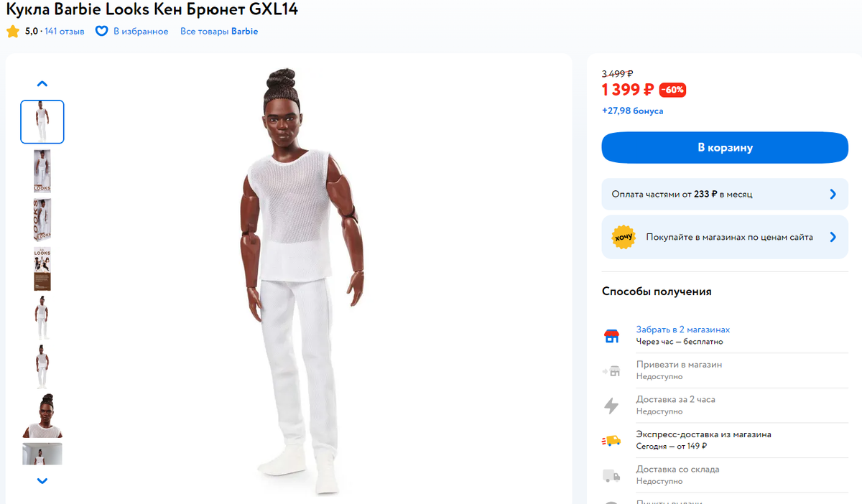Click 'Забрать в 2 магазинах' link

pos(682,330)
